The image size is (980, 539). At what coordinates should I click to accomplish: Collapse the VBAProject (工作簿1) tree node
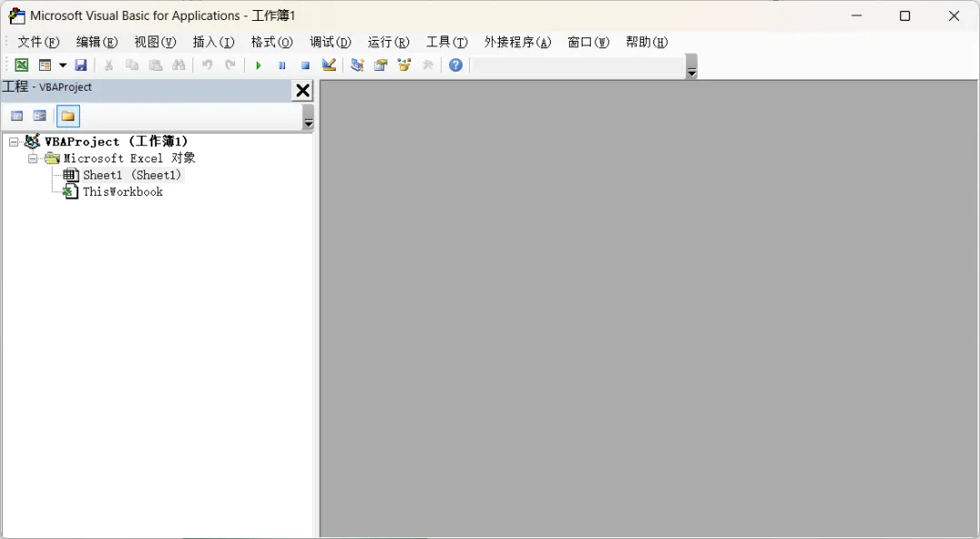14,142
